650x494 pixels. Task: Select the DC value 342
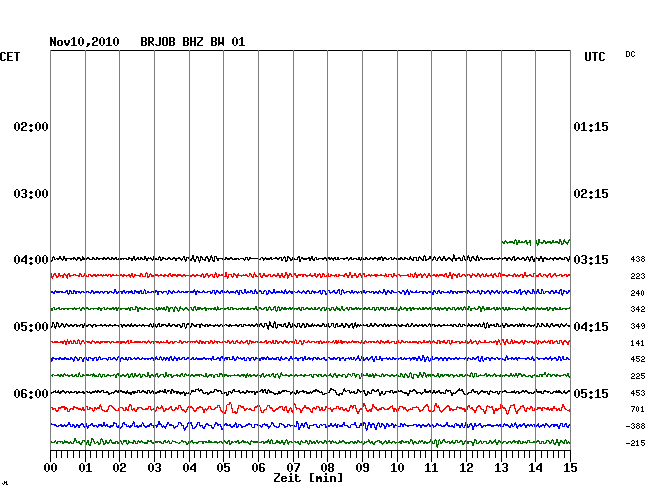(638, 309)
